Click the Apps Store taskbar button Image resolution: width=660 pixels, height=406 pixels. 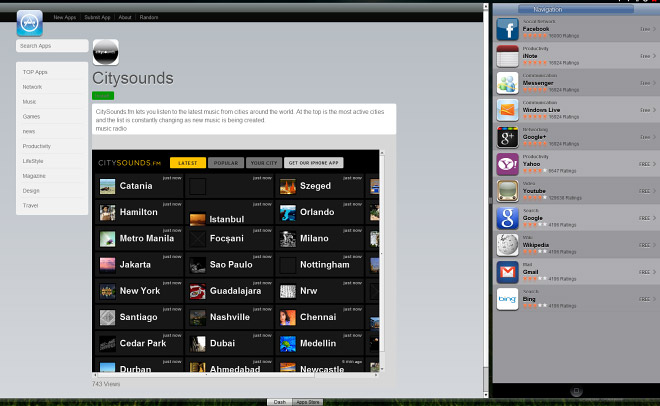click(x=308, y=402)
